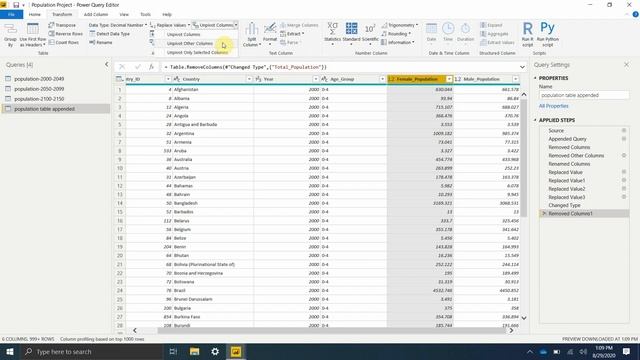Open the Format text tool

[270, 35]
